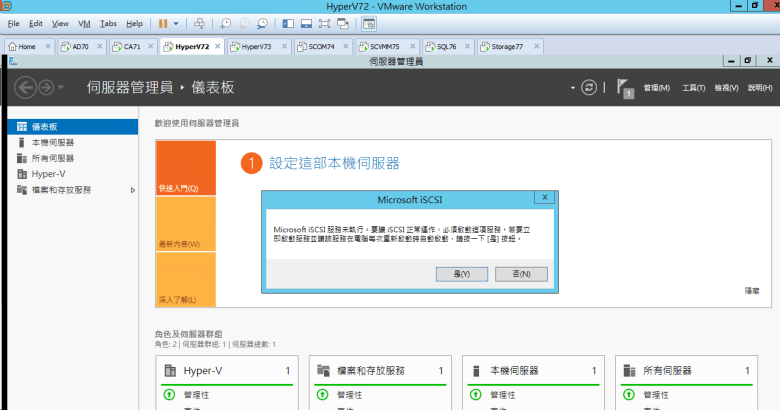Click the take snapshot clock icon
This screenshot has height=410, width=780.
click(226, 22)
